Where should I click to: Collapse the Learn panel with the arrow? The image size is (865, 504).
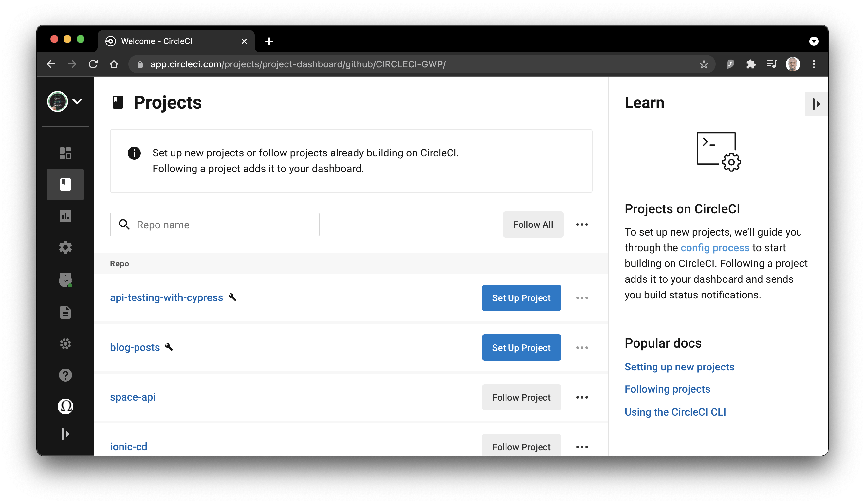point(817,104)
